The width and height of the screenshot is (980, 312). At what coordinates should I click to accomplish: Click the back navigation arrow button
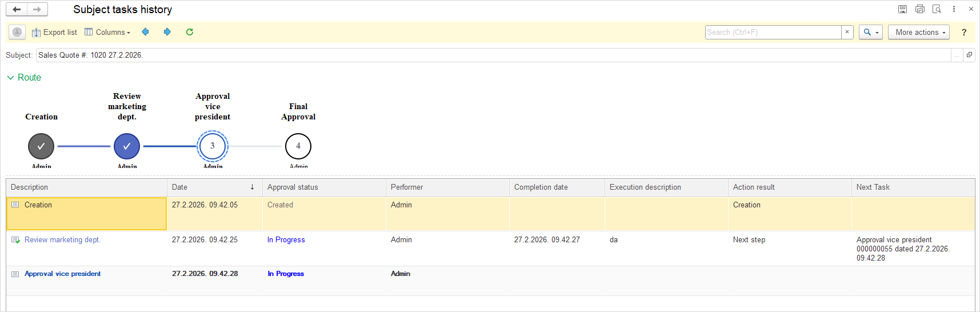point(17,10)
